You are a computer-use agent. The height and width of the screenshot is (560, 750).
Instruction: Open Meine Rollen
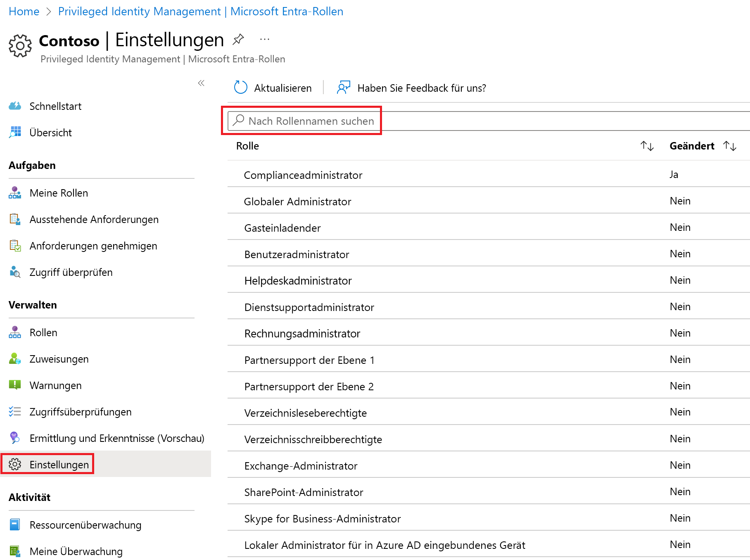(x=59, y=193)
